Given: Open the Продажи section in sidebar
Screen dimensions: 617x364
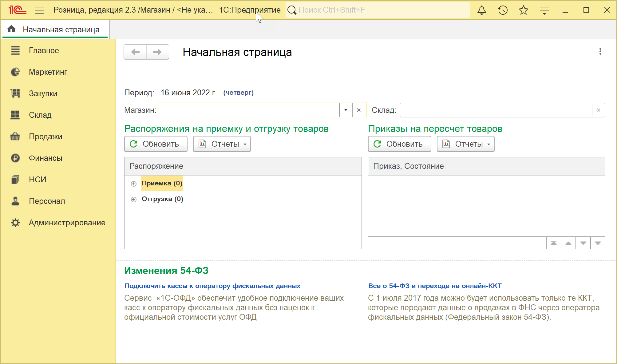Looking at the screenshot, I should pyautogui.click(x=45, y=136).
